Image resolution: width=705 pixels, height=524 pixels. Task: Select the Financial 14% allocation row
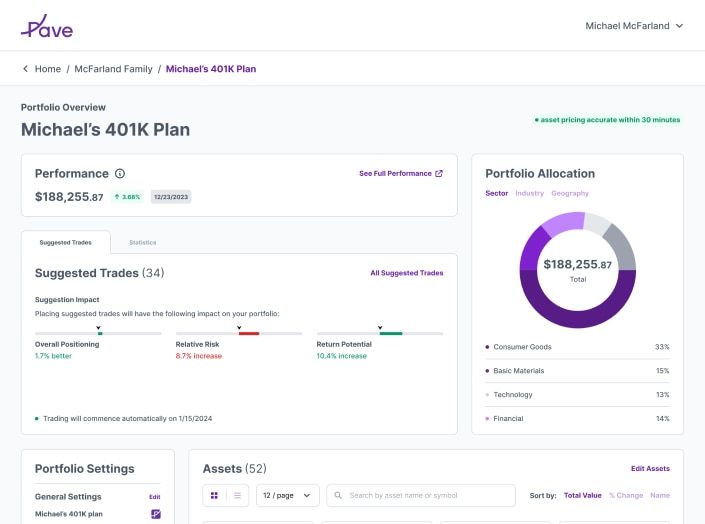pyautogui.click(x=577, y=418)
